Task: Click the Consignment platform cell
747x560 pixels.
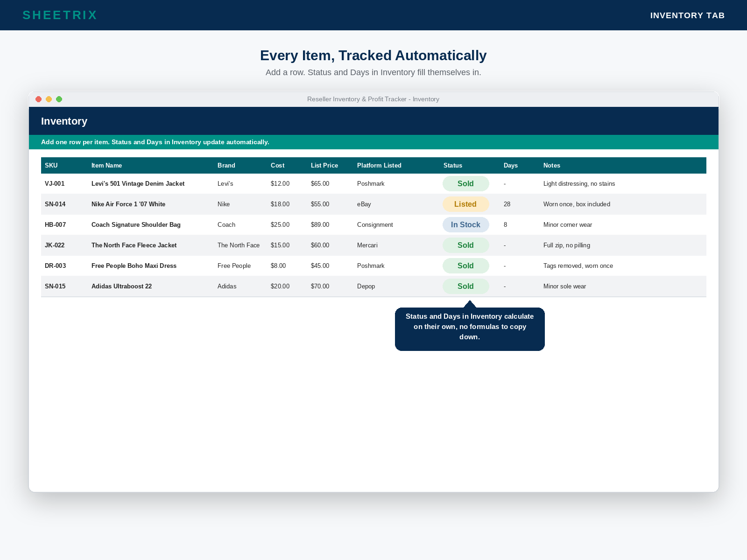Action: click(375, 224)
